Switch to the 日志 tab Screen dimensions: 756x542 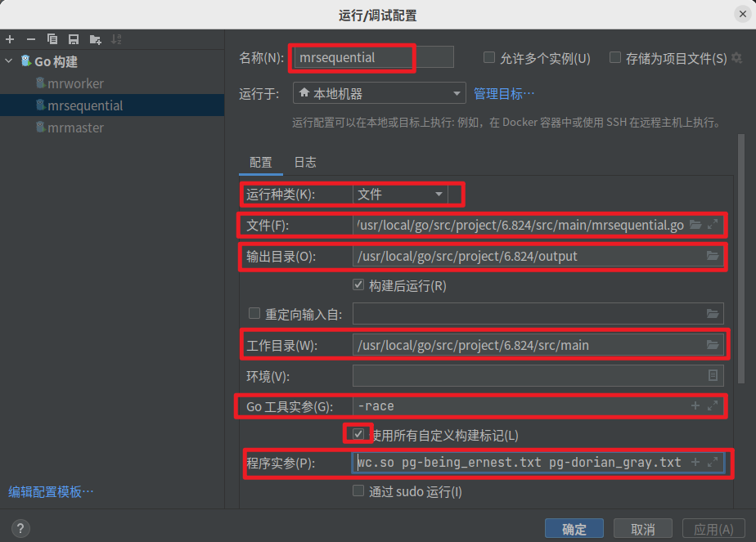pyautogui.click(x=304, y=162)
